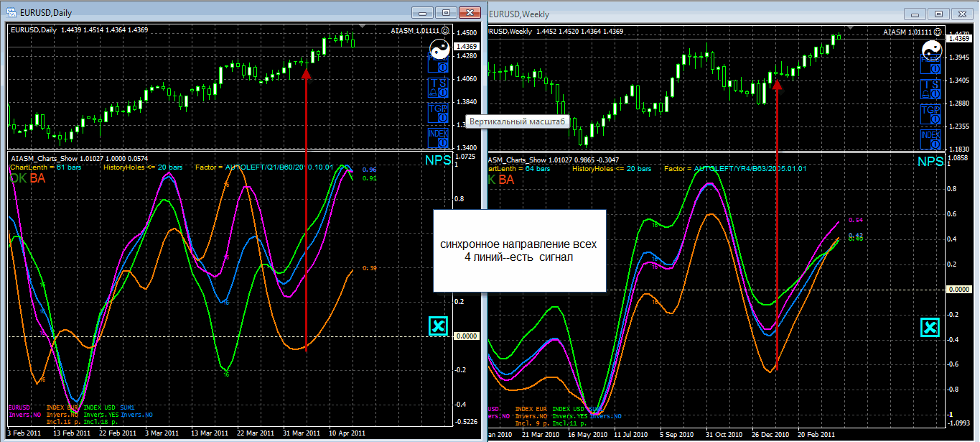Click red BA label in Weekly indicator

click(x=506, y=179)
